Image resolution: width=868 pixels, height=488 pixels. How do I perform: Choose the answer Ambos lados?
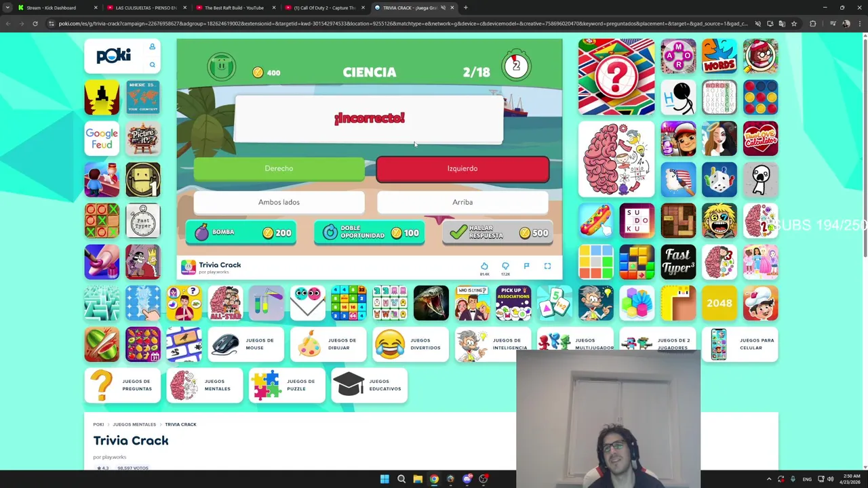pos(279,202)
